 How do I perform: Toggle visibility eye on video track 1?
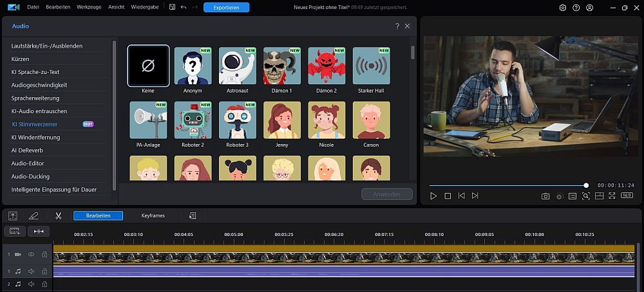coord(31,255)
